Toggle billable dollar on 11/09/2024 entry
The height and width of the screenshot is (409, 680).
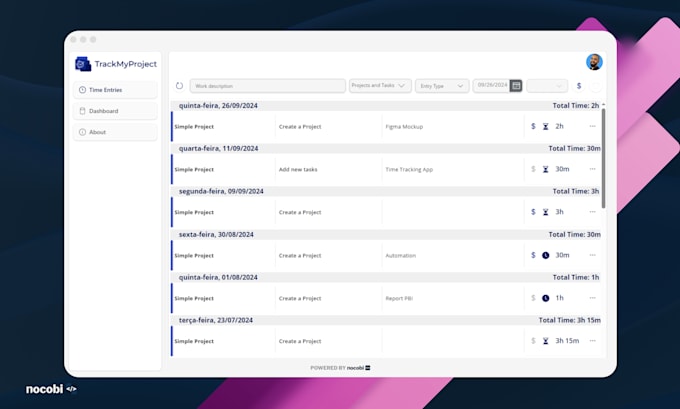(x=533, y=169)
